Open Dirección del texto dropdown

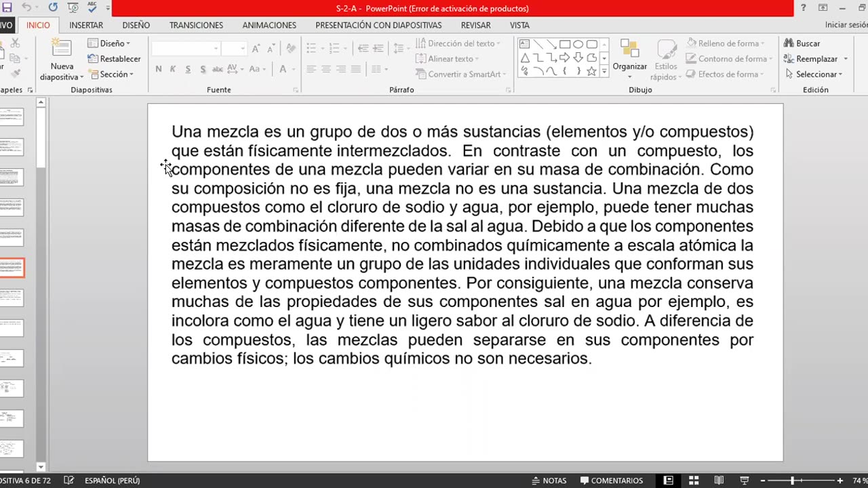[458, 43]
